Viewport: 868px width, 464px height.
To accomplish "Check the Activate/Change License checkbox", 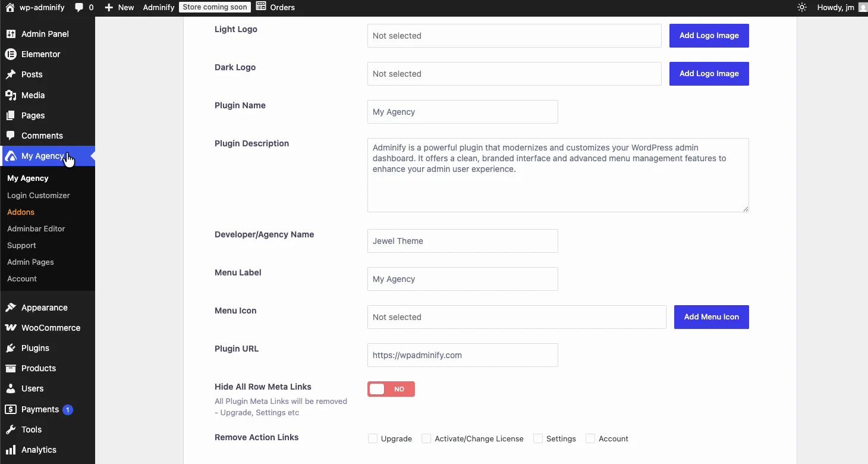I will 426,438.
